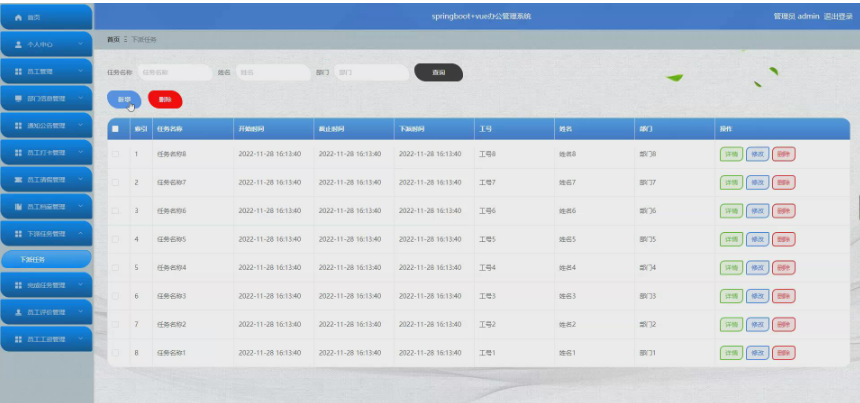Click 删除 for row 任务名称6

[x=784, y=211]
